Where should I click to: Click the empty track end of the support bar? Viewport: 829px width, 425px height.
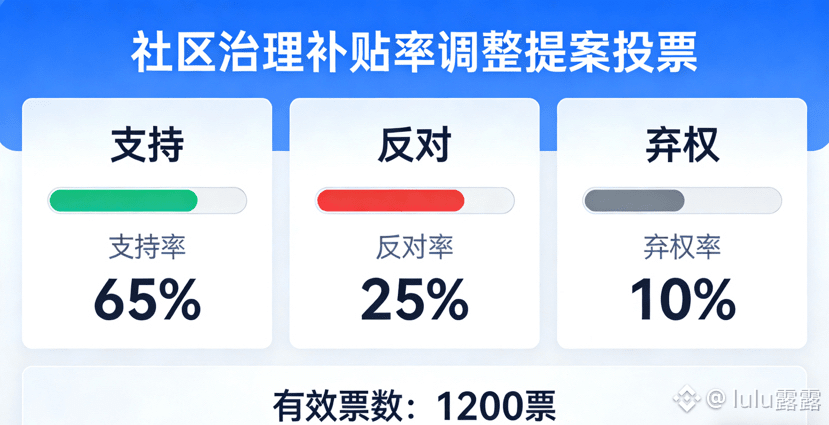tap(222, 200)
